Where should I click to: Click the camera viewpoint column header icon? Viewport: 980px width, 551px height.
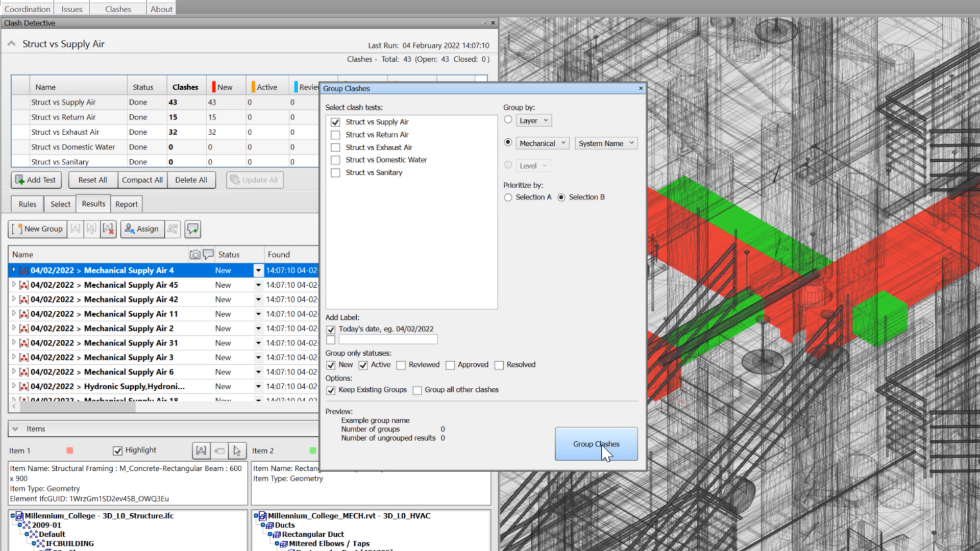pos(194,255)
